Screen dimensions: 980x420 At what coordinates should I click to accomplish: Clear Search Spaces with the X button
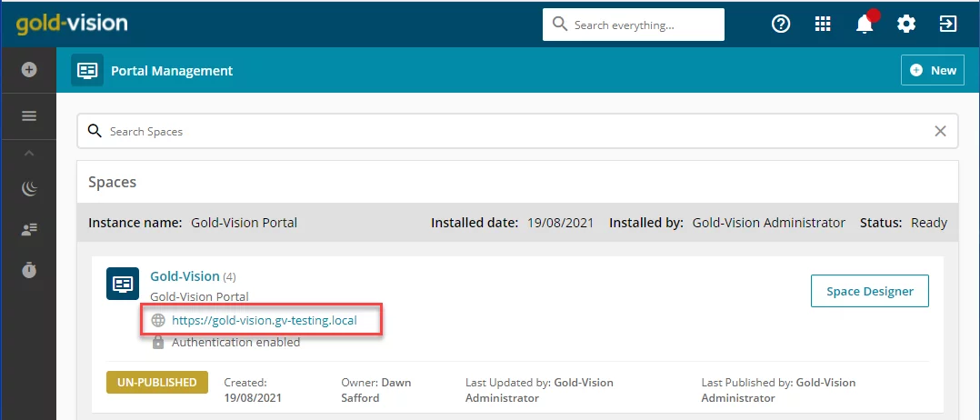(x=940, y=131)
